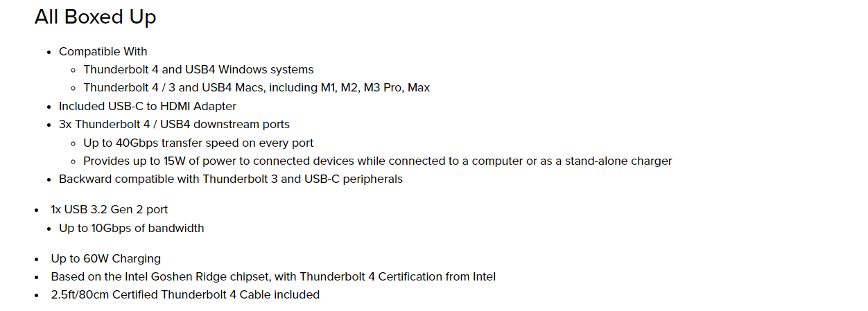Select the Thunderbolt 4 and USB4 Windows systems line
Viewport: 868px width, 311px height.
coord(198,69)
